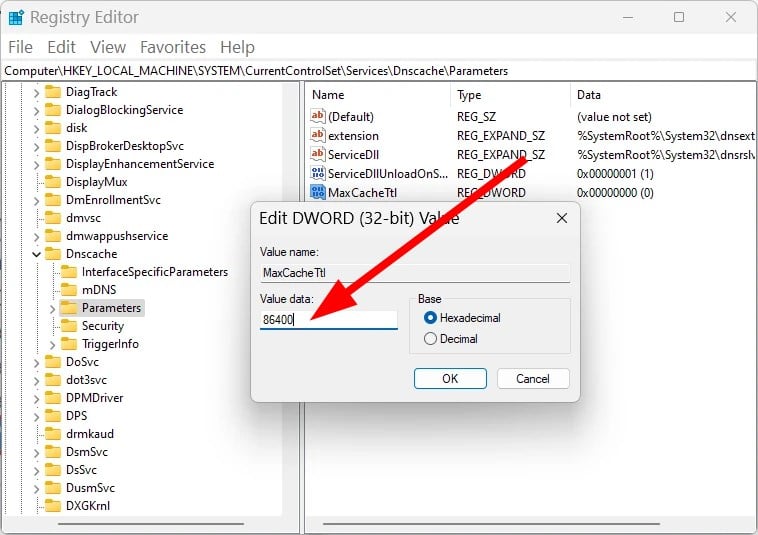Click the registry path address bar

379,71
